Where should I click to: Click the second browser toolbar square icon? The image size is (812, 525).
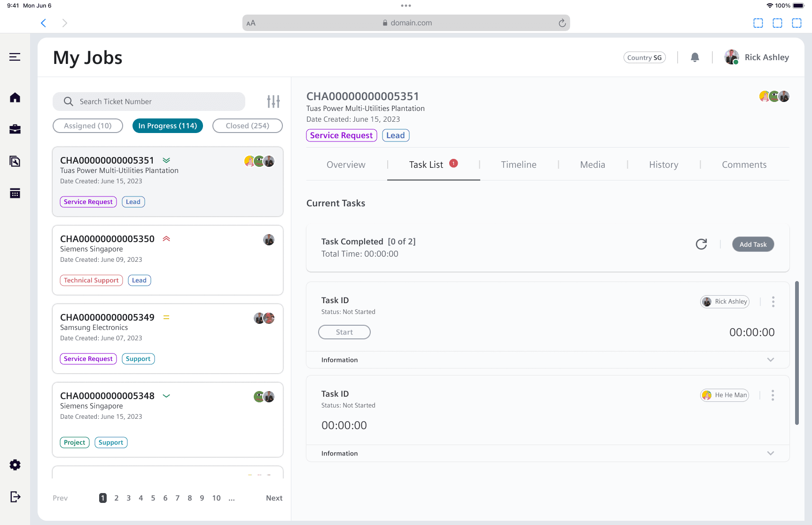pos(777,23)
